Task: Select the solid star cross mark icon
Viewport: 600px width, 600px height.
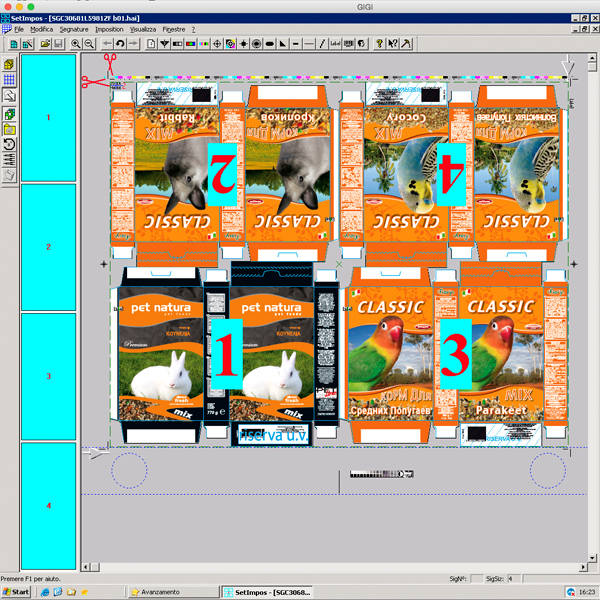Action: click(x=243, y=44)
